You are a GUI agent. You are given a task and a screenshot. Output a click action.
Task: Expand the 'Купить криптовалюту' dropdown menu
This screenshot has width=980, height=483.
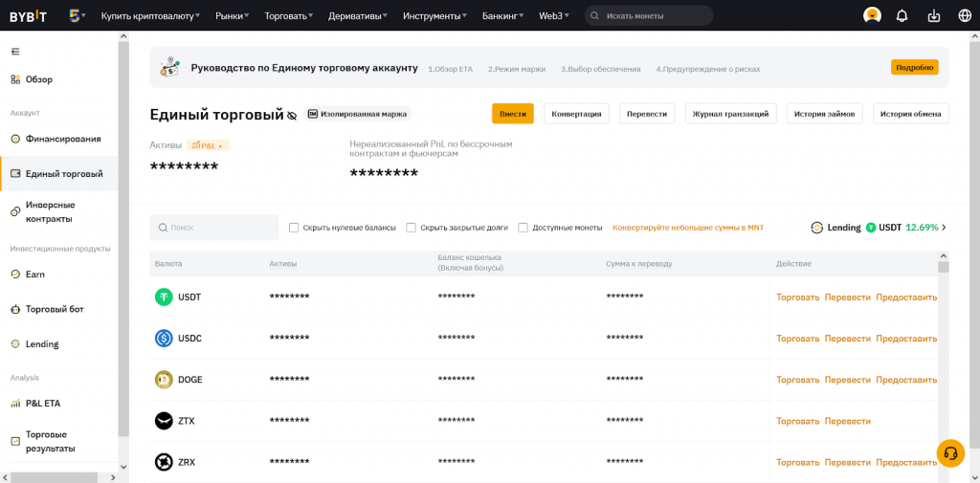150,15
